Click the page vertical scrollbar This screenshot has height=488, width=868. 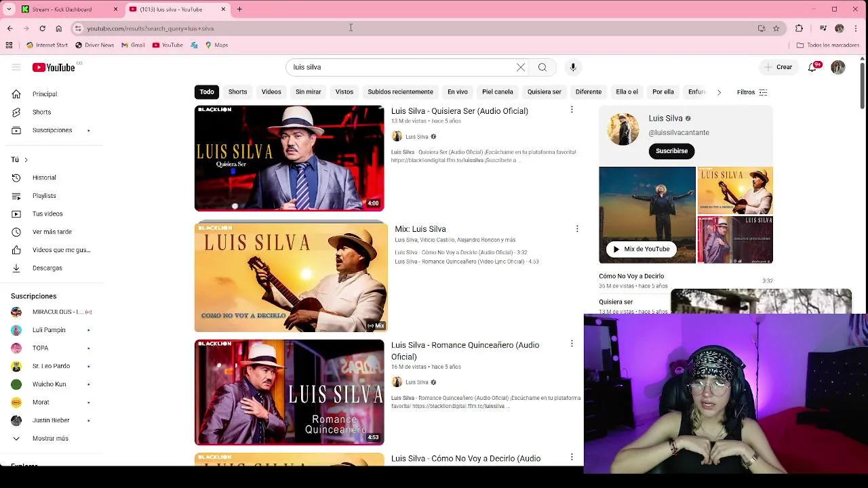pos(863,85)
